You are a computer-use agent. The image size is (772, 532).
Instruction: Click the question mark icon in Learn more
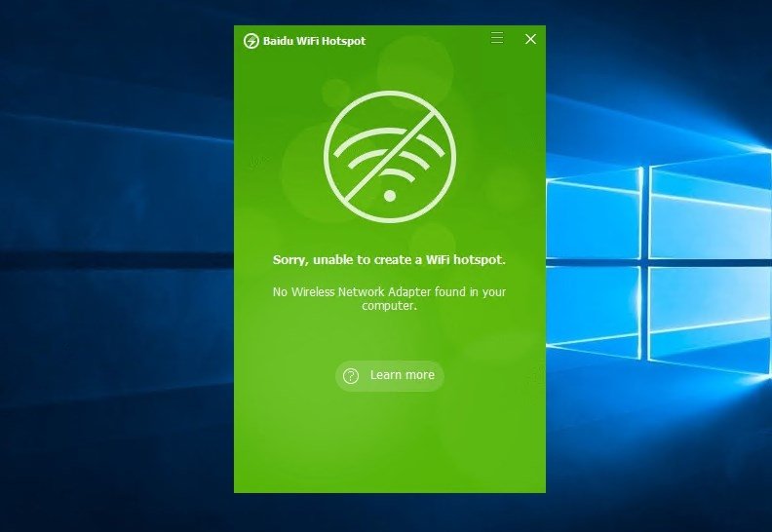pos(351,376)
